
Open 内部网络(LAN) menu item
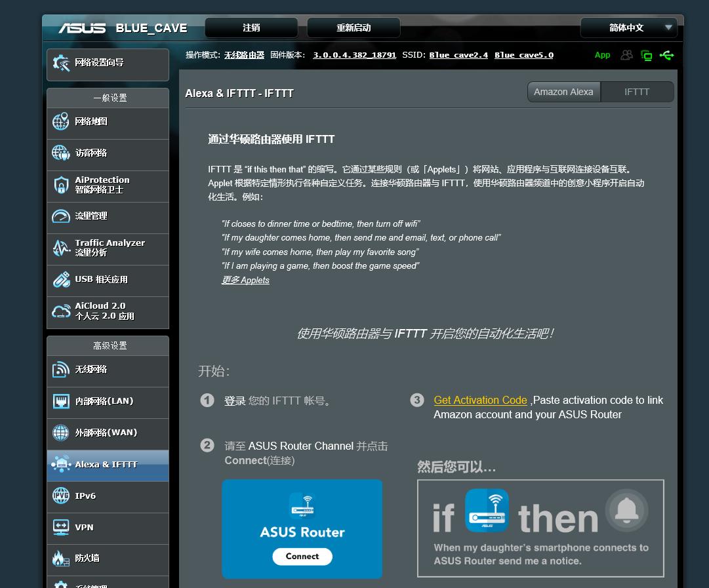(108, 401)
